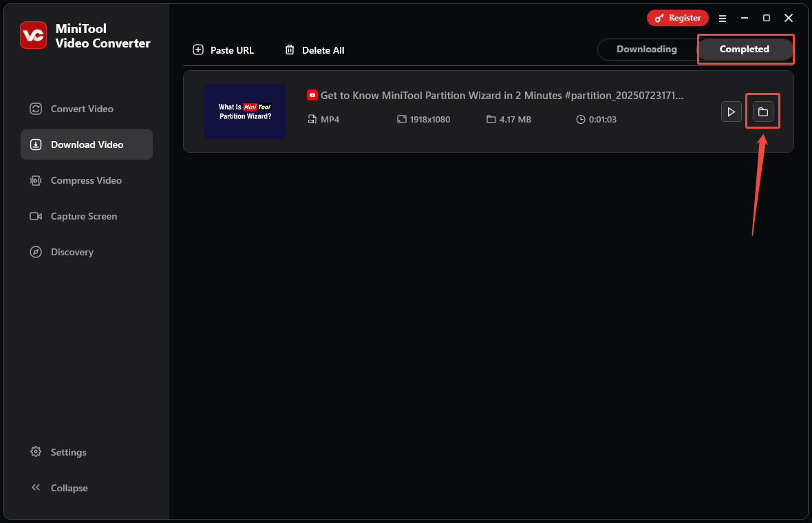Go to Capture Screen
This screenshot has width=812, height=523.
73,216
